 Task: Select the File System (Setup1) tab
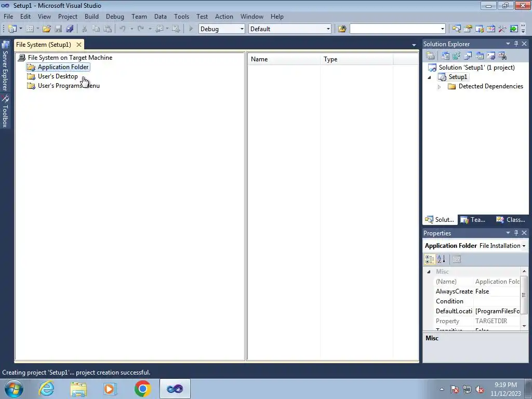44,45
